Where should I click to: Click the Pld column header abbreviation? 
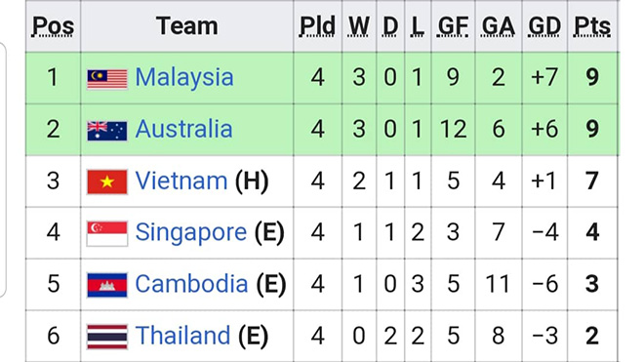(x=317, y=26)
